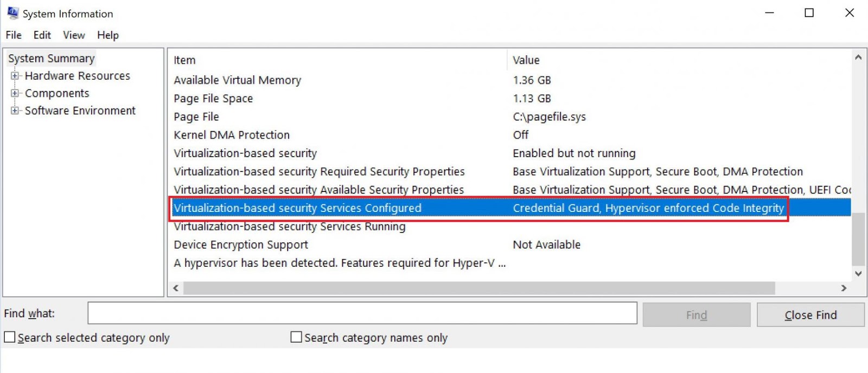Open the File menu
Screen dimensions: 868x373
(x=13, y=35)
